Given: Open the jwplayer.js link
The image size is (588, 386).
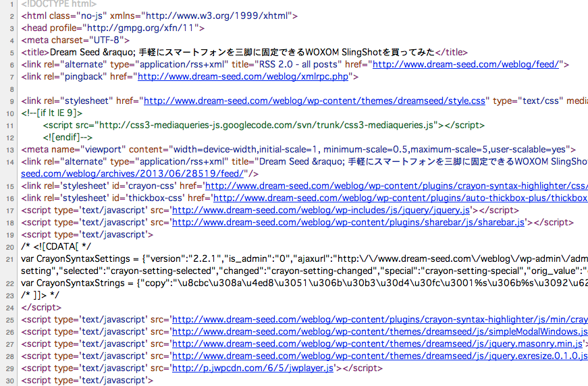Looking at the screenshot, I should (252, 368).
